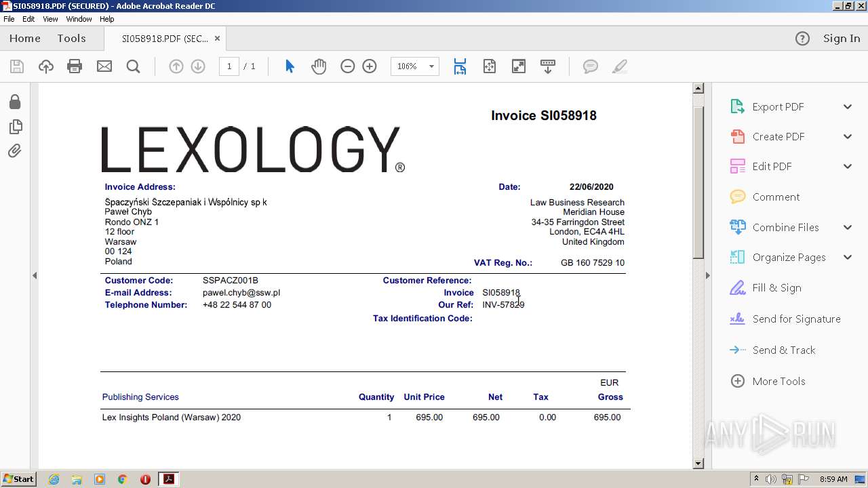Open the Edit menu

[28, 19]
